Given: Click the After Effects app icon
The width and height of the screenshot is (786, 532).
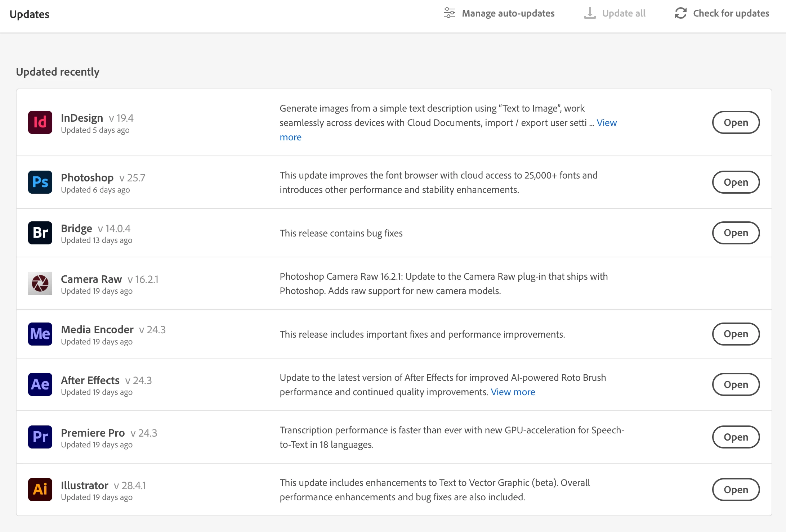Looking at the screenshot, I should (x=40, y=384).
